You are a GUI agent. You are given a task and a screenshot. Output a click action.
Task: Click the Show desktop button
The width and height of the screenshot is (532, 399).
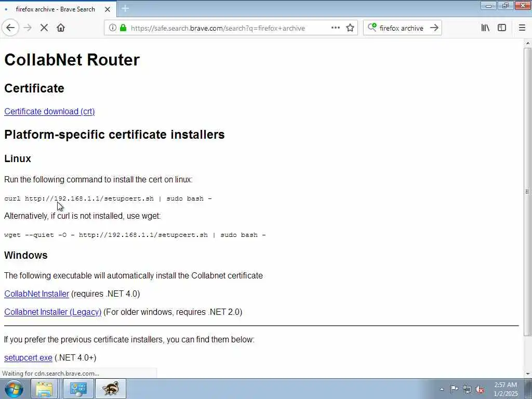[x=527, y=389]
